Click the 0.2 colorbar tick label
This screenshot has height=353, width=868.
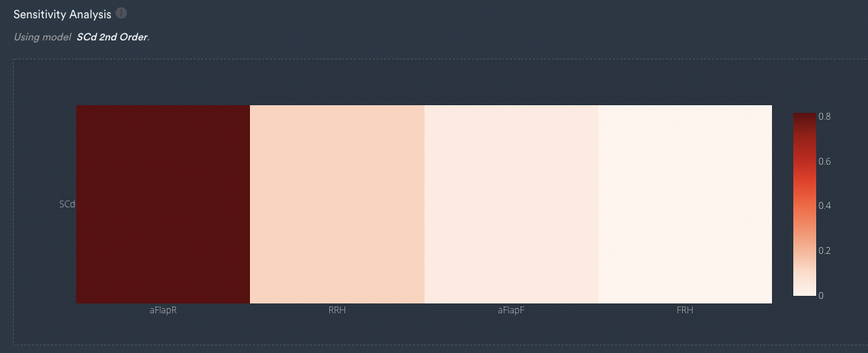pos(825,251)
